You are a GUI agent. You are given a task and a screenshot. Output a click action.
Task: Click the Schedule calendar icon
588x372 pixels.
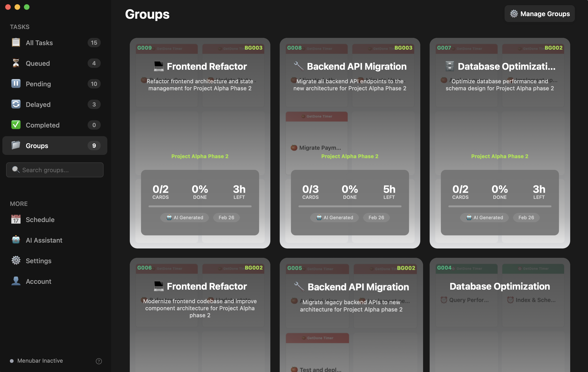coord(16,219)
